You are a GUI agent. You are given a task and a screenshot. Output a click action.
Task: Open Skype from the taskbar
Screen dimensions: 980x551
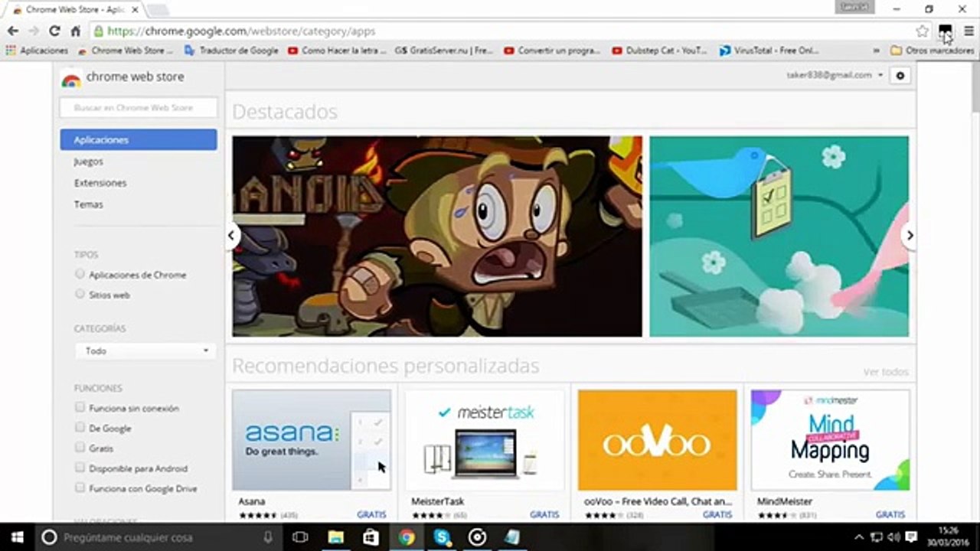[x=442, y=537]
